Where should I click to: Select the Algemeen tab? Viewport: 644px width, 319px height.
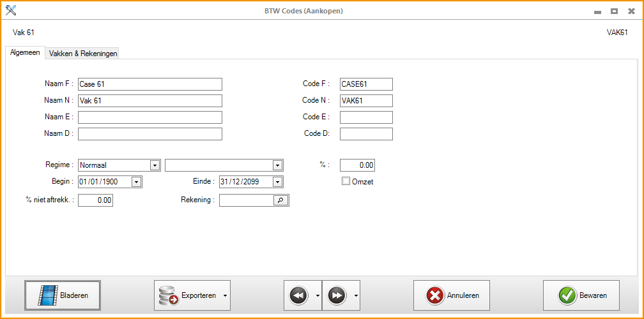click(25, 53)
